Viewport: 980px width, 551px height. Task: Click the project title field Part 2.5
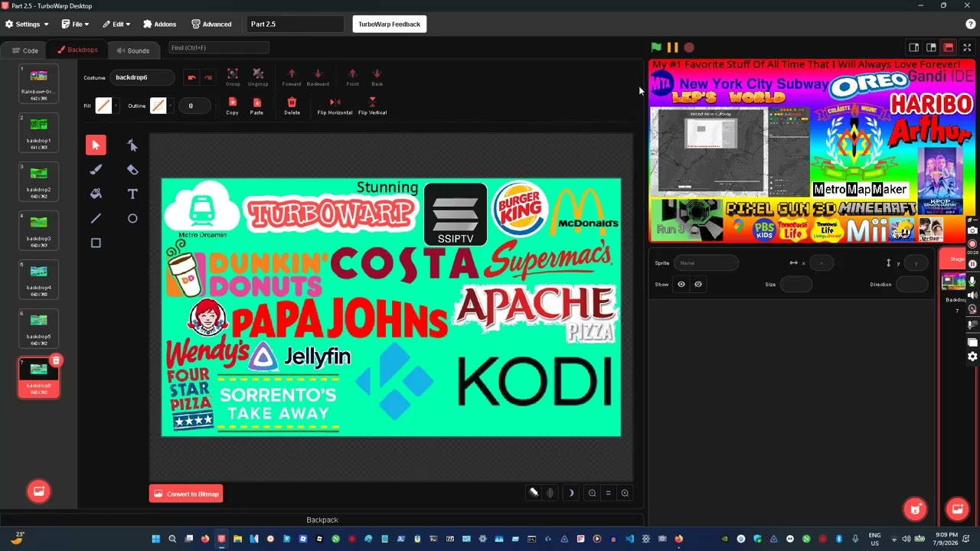click(296, 24)
